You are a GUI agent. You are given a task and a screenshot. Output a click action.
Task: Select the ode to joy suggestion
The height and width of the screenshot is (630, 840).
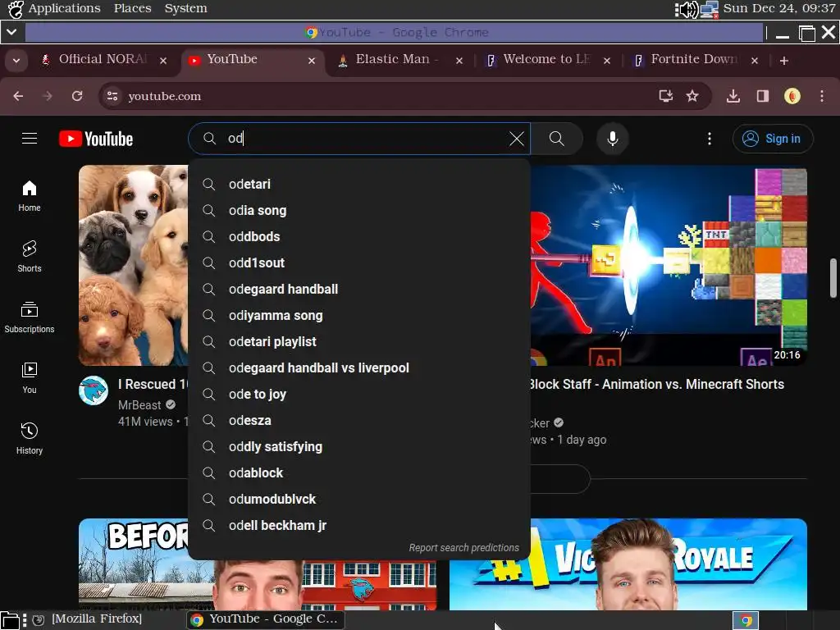pyautogui.click(x=359, y=395)
